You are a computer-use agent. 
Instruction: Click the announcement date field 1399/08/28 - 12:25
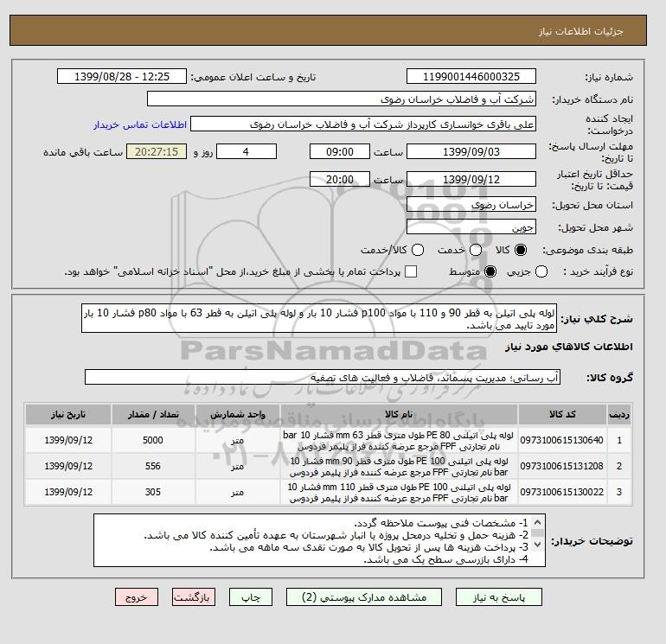(x=121, y=76)
